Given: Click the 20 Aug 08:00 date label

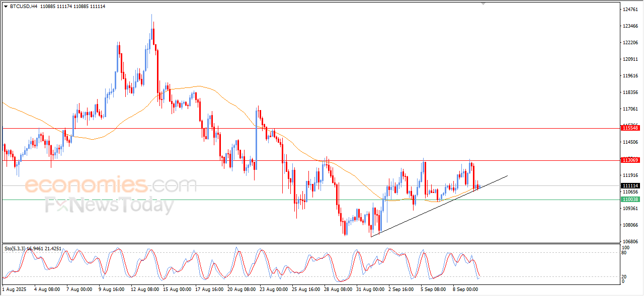Looking at the screenshot, I should click(242, 289).
